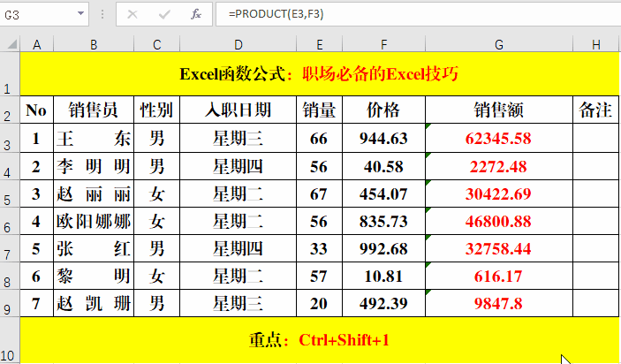Screen dimensions: 621x364
Task: Select column C header
Action: click(157, 44)
